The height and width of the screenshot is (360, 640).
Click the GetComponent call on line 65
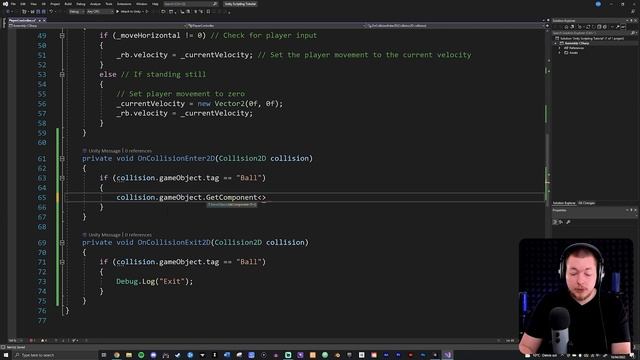click(x=231, y=197)
